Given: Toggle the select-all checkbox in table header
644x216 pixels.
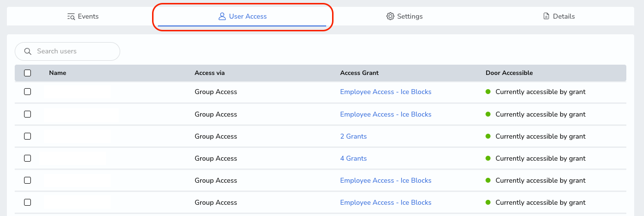Looking at the screenshot, I should click(x=27, y=73).
